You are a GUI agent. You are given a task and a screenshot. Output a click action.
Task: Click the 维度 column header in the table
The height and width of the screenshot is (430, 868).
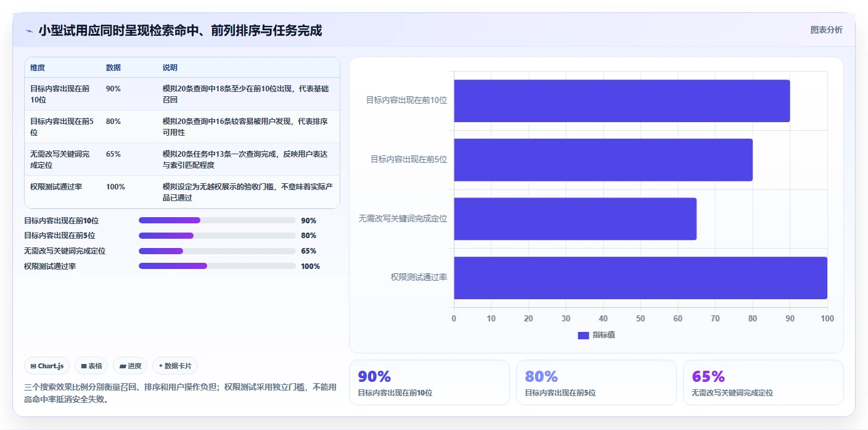tap(38, 67)
